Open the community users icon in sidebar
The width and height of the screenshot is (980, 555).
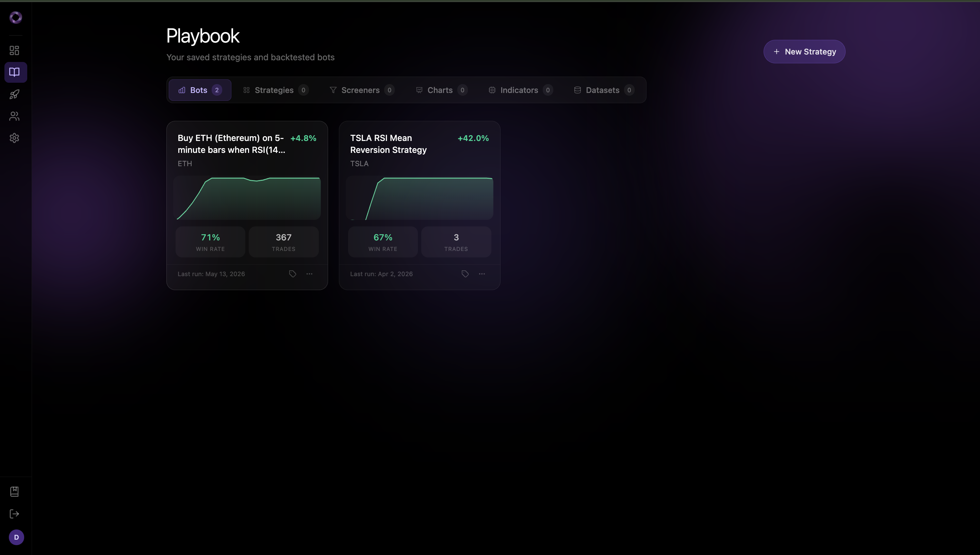pos(15,116)
